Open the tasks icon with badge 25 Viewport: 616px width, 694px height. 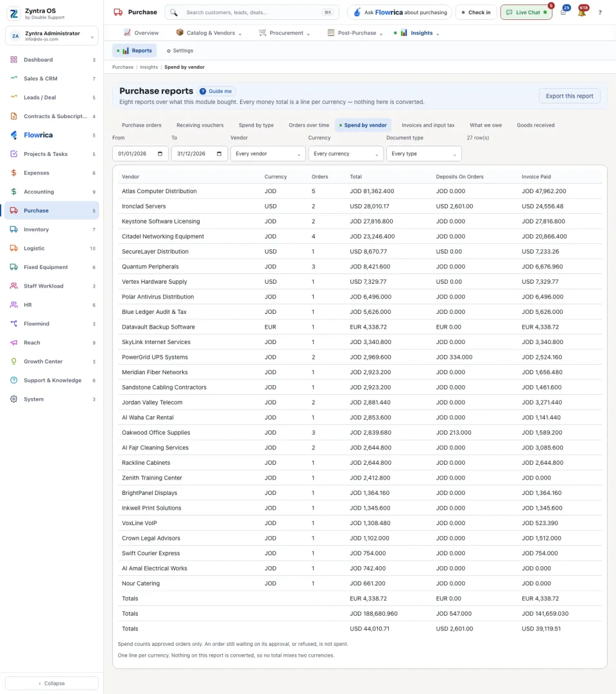point(563,12)
